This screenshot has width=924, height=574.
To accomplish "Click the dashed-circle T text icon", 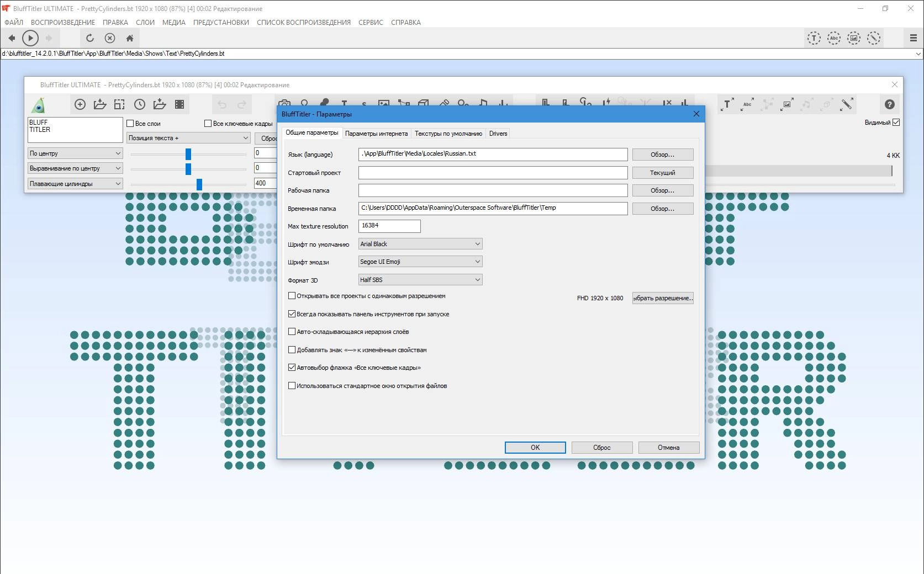I will pyautogui.click(x=814, y=38).
